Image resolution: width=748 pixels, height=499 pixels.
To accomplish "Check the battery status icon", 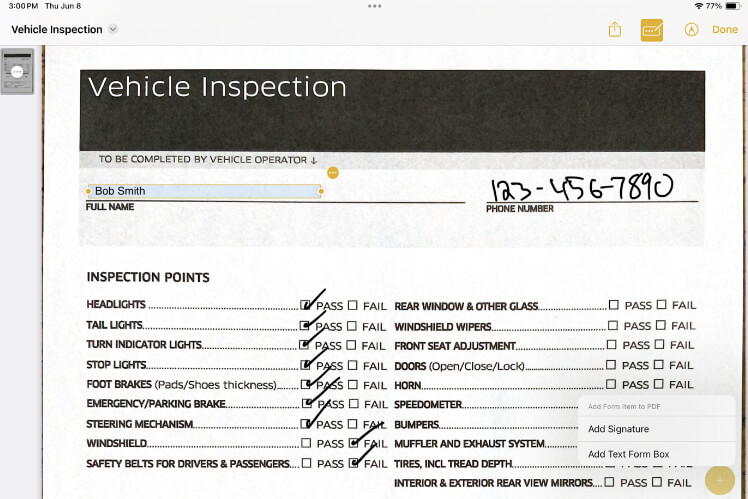I will tap(732, 6).
